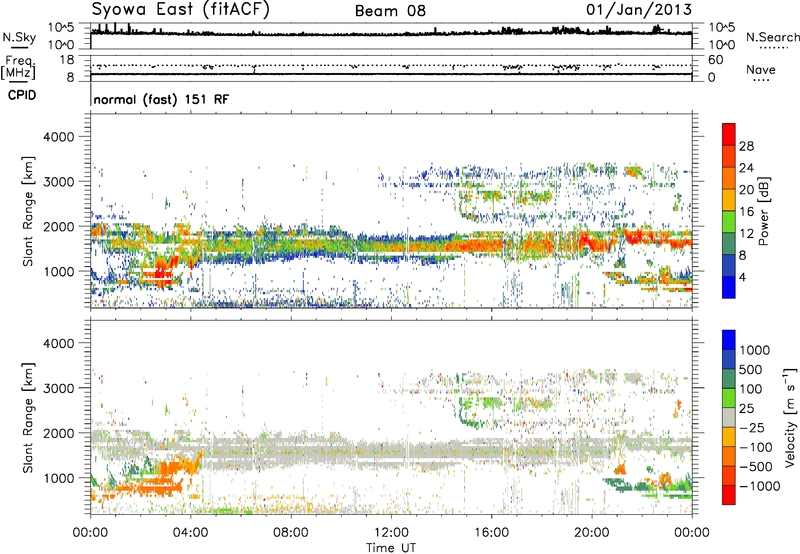Click the "N.Search" legend label

(x=772, y=37)
